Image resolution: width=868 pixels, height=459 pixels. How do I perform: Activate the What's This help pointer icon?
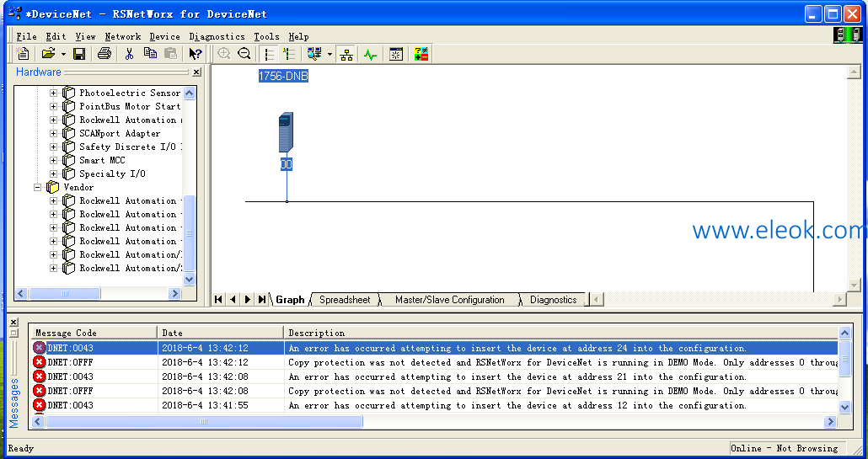[195, 54]
